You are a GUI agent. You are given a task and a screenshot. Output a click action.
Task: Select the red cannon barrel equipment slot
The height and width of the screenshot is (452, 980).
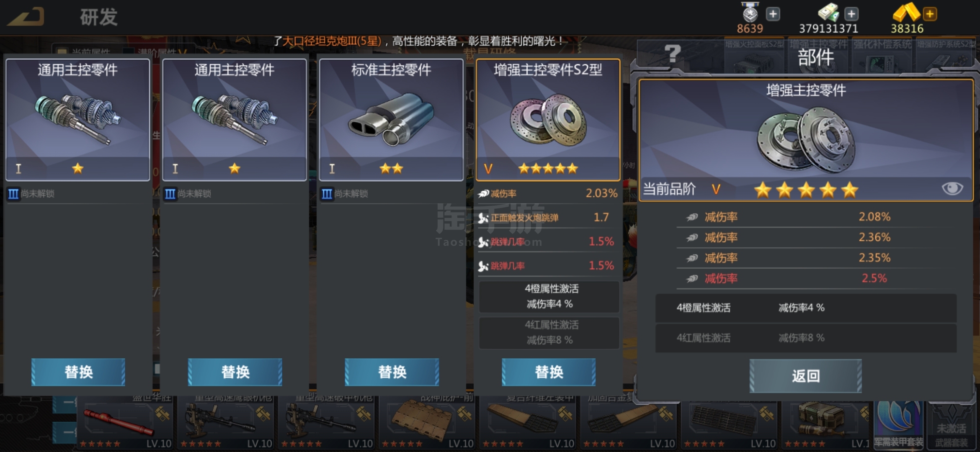click(125, 423)
